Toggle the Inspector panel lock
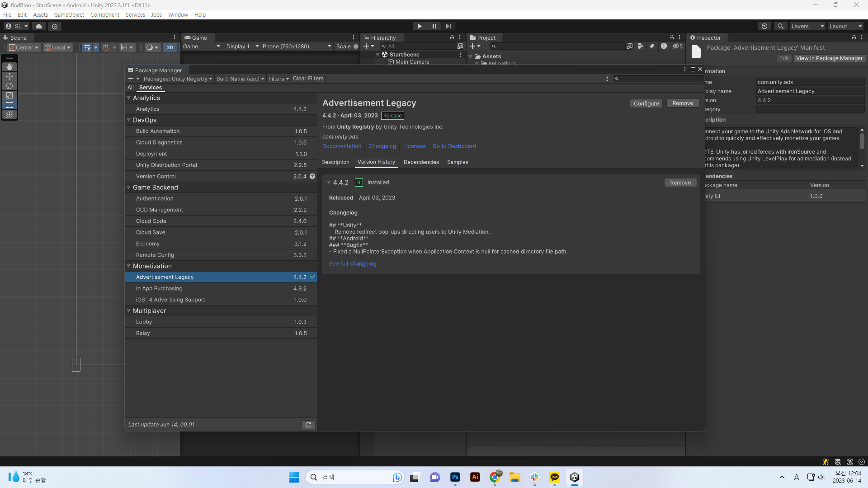Screen dimensions: 868x488 pos(854,38)
